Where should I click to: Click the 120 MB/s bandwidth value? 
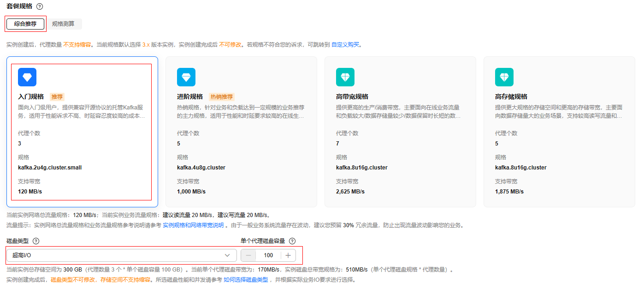tap(30, 192)
